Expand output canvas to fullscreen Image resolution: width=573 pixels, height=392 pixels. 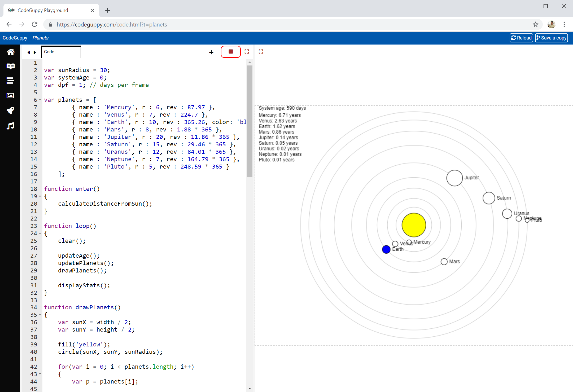point(261,52)
